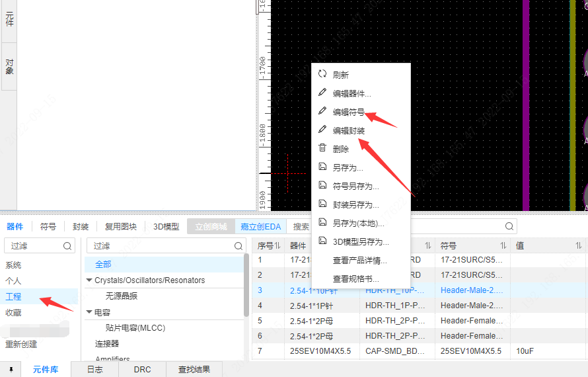This screenshot has height=377, width=588.
Task: Click the trash icon beside 删除
Action: tap(322, 148)
